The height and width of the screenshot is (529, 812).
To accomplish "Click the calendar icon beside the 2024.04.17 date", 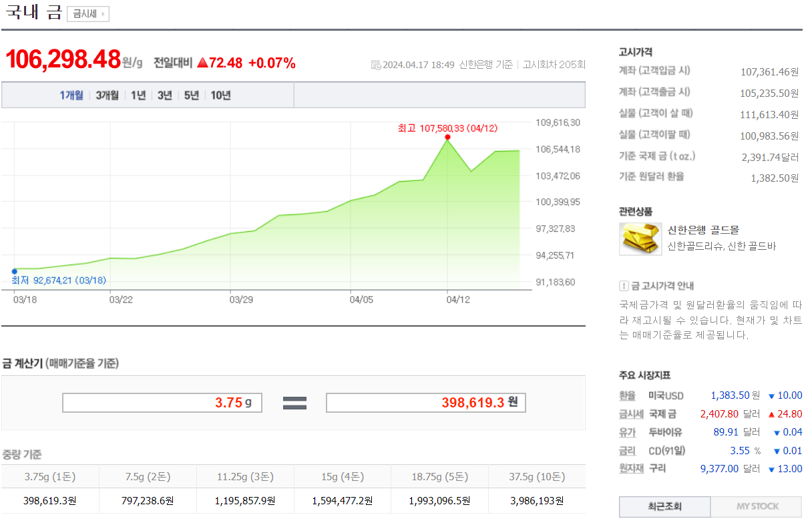I will [x=376, y=65].
